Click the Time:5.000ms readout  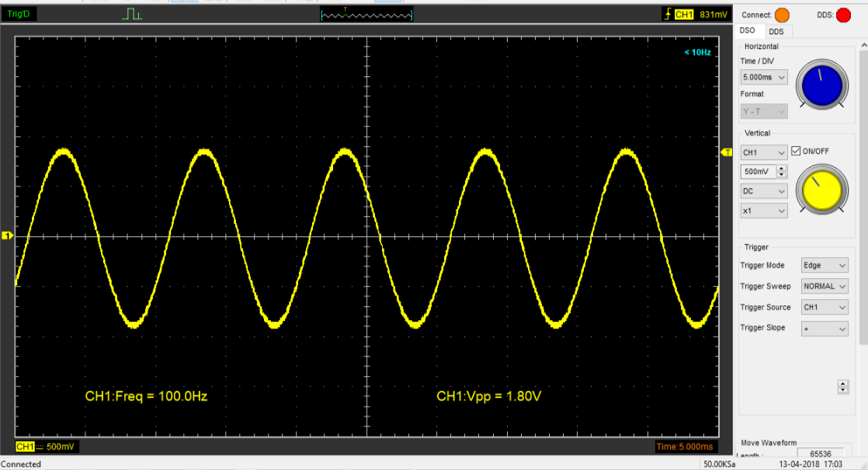684,446
